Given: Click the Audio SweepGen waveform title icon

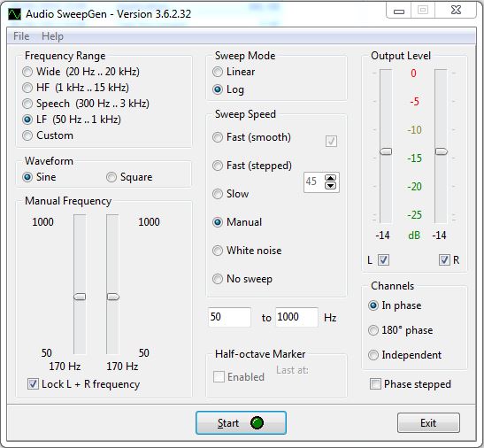Looking at the screenshot, I should click(x=14, y=14).
